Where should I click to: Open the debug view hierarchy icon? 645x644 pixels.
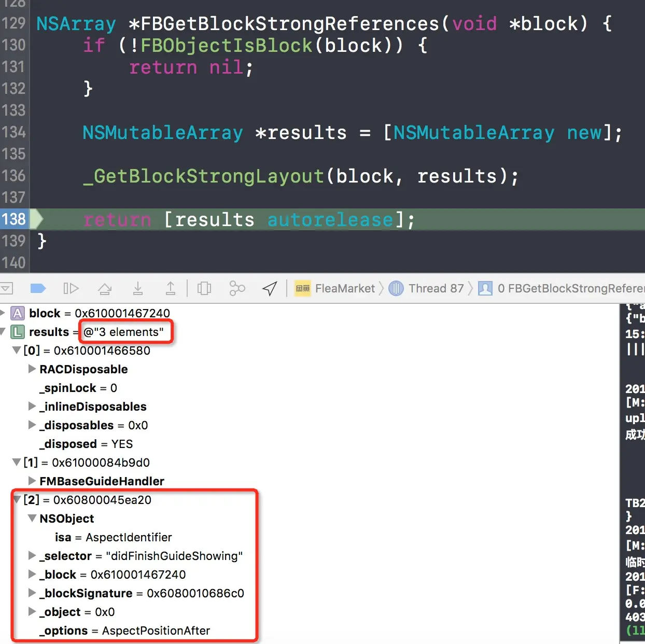coord(204,288)
